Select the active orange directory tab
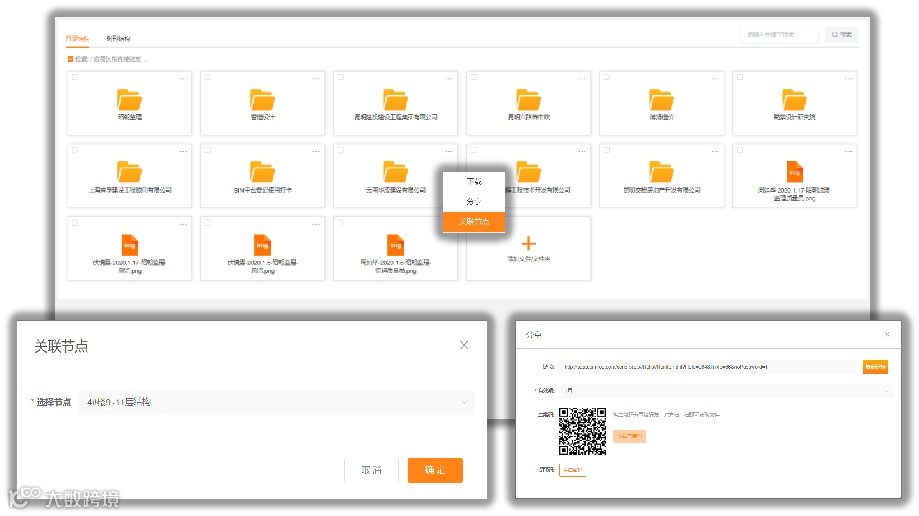 [77, 38]
